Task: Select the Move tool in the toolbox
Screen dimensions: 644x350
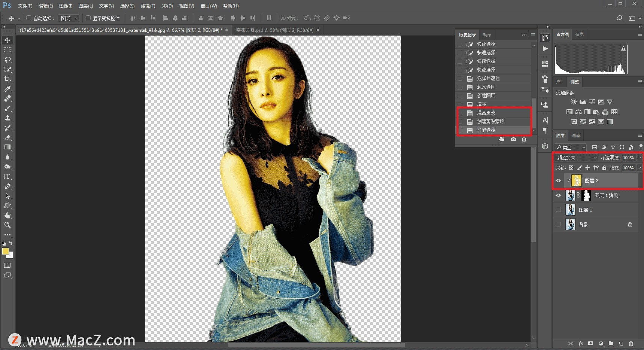Action: pos(7,40)
